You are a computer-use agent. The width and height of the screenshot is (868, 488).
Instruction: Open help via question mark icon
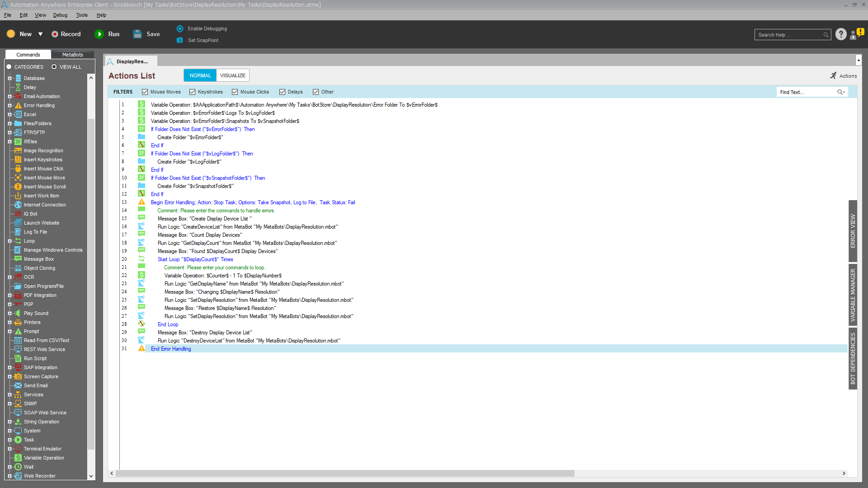[x=841, y=34]
